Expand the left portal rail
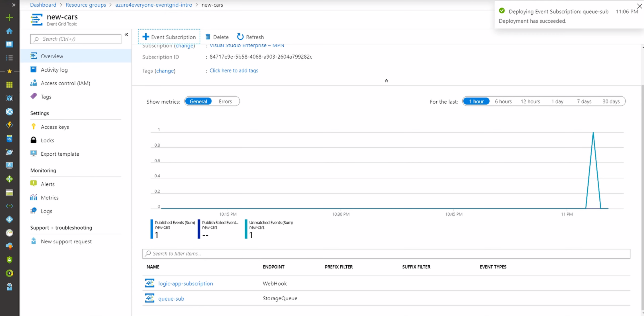 click(x=13, y=5)
